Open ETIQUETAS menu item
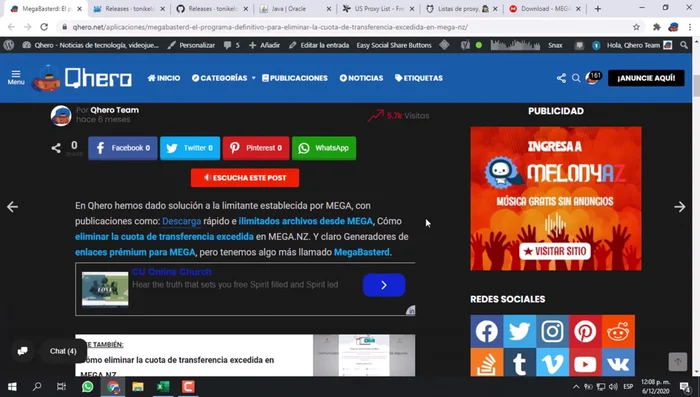Screen dimensions: 700x397 pyautogui.click(x=419, y=78)
